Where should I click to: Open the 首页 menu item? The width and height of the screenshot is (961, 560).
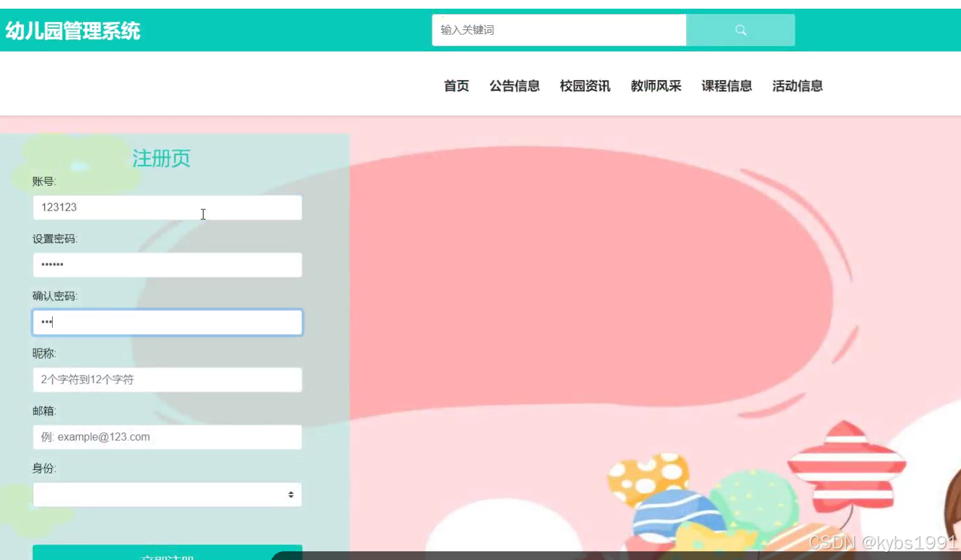click(456, 86)
